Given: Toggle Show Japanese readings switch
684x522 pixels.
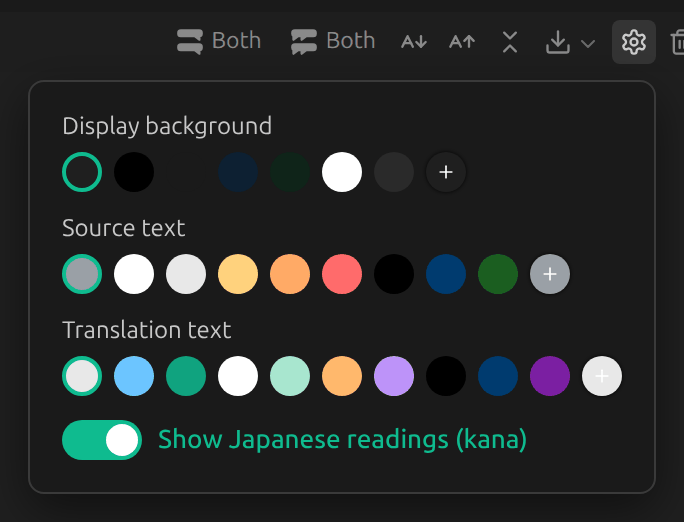Looking at the screenshot, I should (x=102, y=440).
